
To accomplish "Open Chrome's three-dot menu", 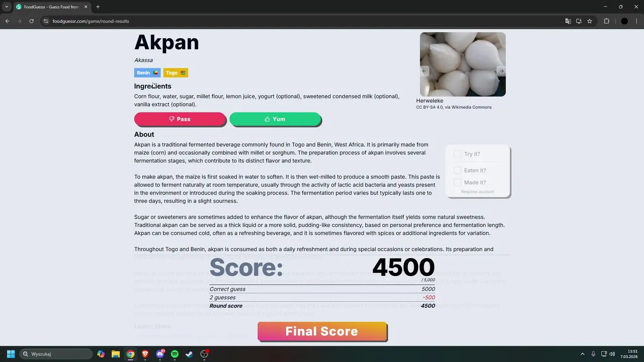I will coord(636,21).
